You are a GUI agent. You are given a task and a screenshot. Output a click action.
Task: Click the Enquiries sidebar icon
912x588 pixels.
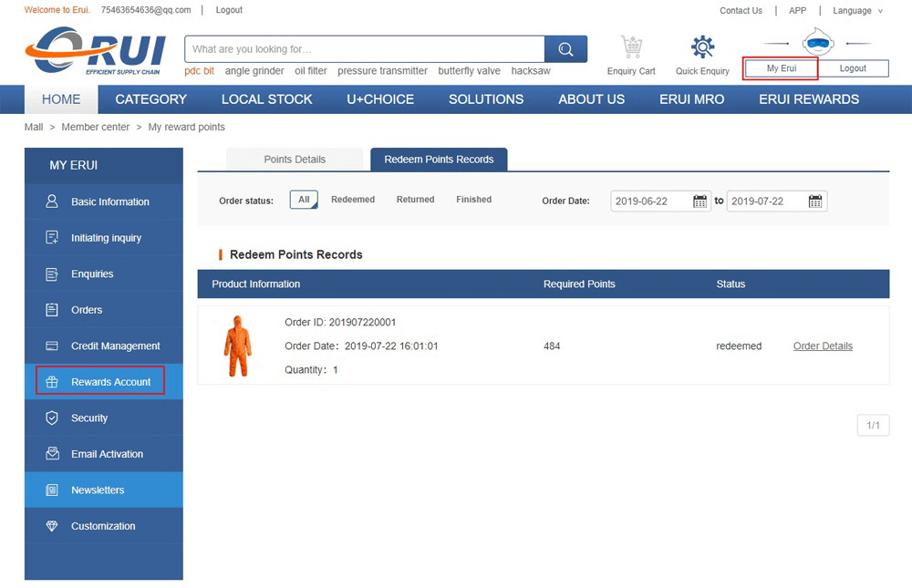[52, 273]
